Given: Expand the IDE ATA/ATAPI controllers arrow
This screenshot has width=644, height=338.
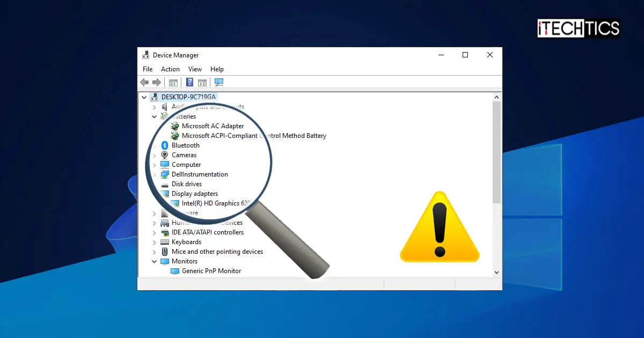Looking at the screenshot, I should [155, 232].
